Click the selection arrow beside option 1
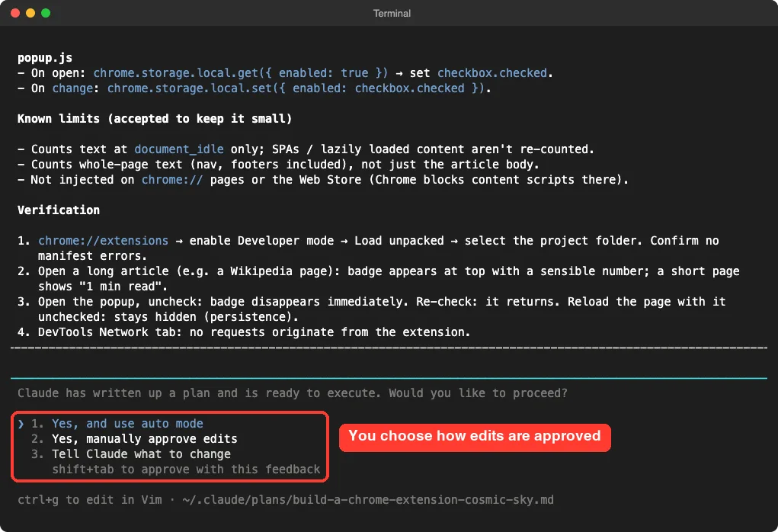 point(21,423)
